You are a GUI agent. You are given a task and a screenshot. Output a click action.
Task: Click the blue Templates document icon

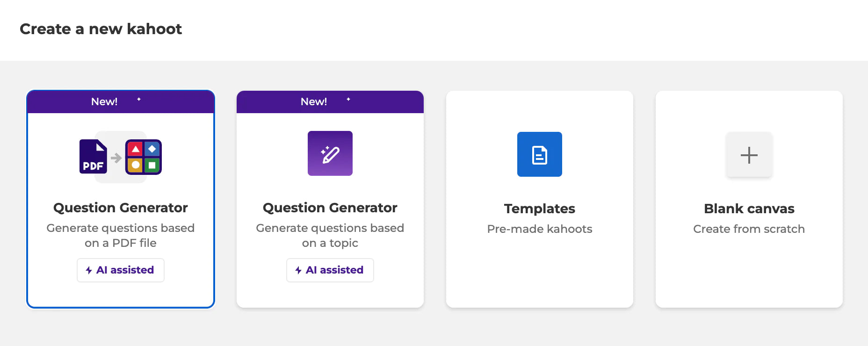[x=539, y=154]
